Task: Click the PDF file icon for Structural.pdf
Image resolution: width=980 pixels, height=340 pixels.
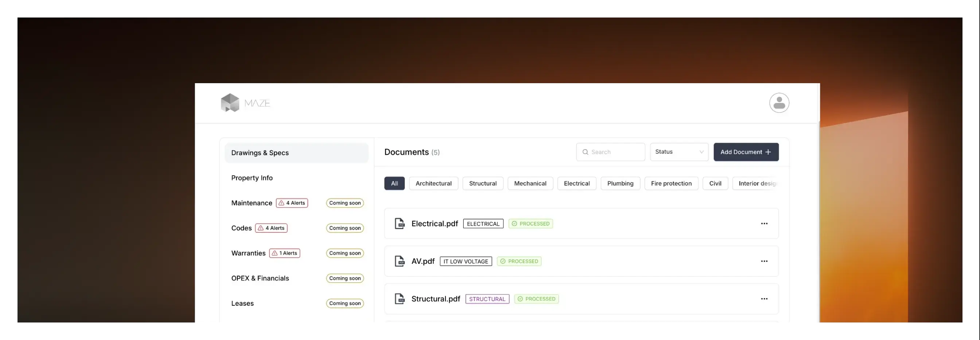Action: 400,299
